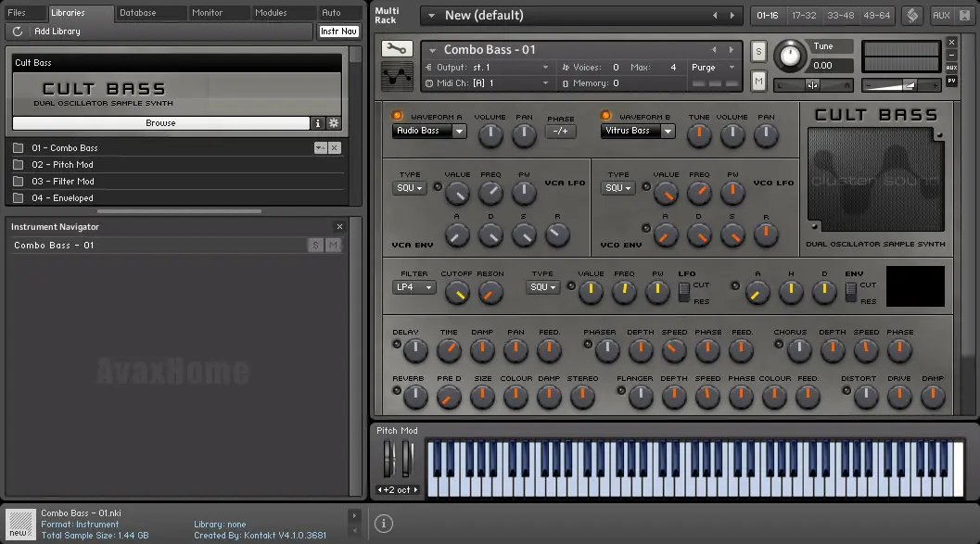The height and width of the screenshot is (544, 980).
Task: Go to previous multi preset arrow
Action: click(715, 15)
